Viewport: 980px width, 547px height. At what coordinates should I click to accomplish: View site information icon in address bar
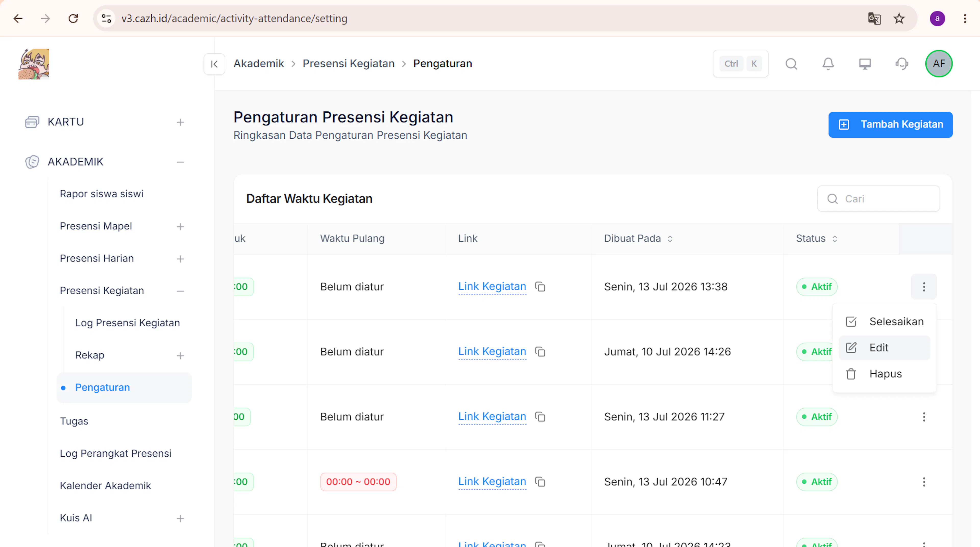point(106,18)
